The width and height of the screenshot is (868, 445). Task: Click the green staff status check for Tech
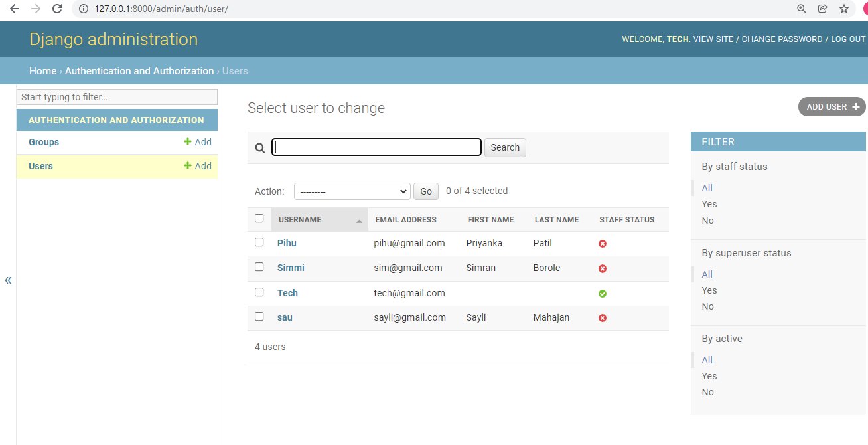click(602, 293)
